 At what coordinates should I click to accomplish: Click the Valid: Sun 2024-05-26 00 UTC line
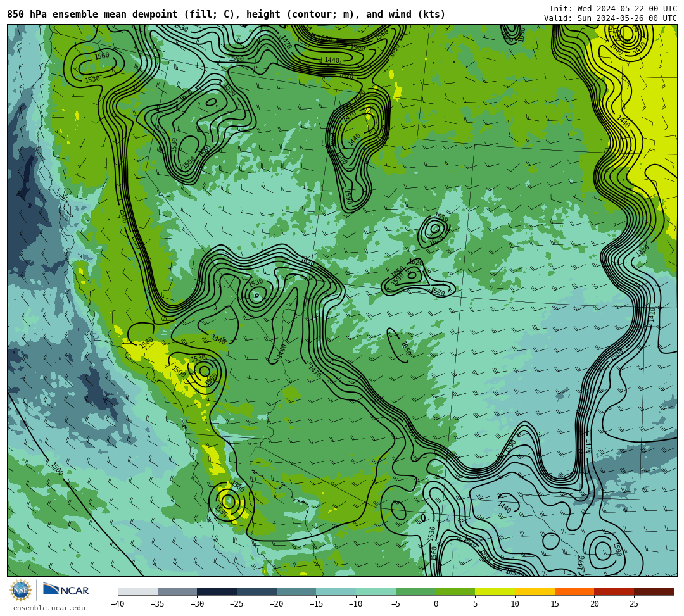[611, 18]
